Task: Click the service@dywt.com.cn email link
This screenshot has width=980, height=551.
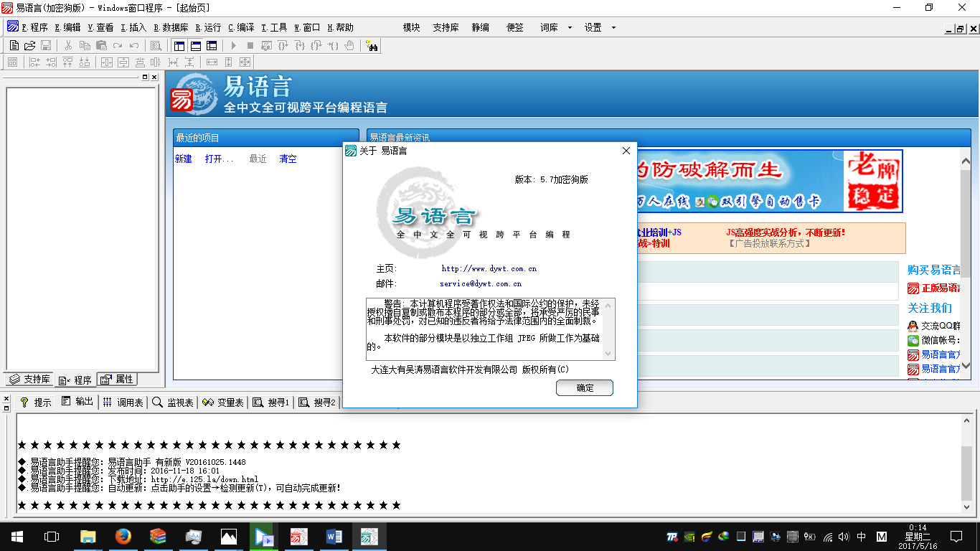Action: point(481,284)
